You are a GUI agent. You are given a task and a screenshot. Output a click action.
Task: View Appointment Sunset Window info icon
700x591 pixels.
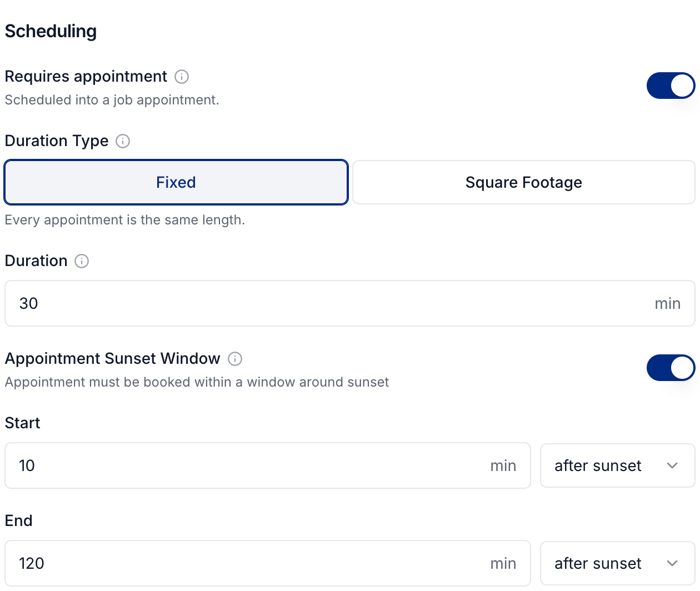click(235, 359)
